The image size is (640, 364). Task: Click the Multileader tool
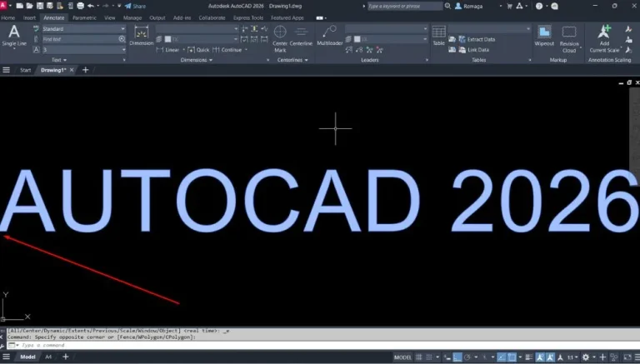coord(330,35)
